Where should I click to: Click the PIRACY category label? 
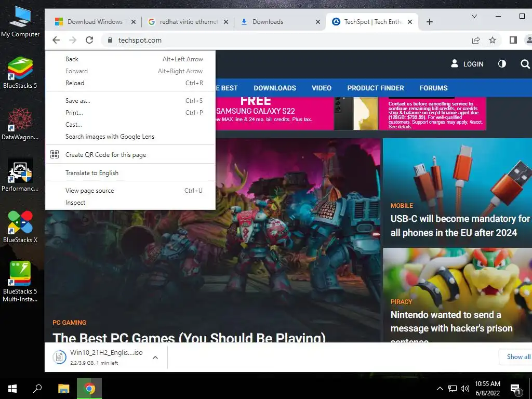pyautogui.click(x=402, y=302)
